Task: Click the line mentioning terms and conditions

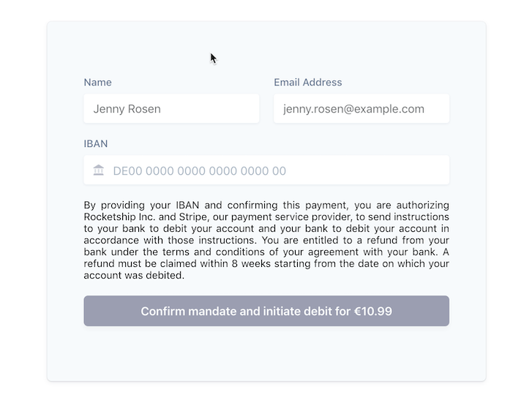Action: 266,252
